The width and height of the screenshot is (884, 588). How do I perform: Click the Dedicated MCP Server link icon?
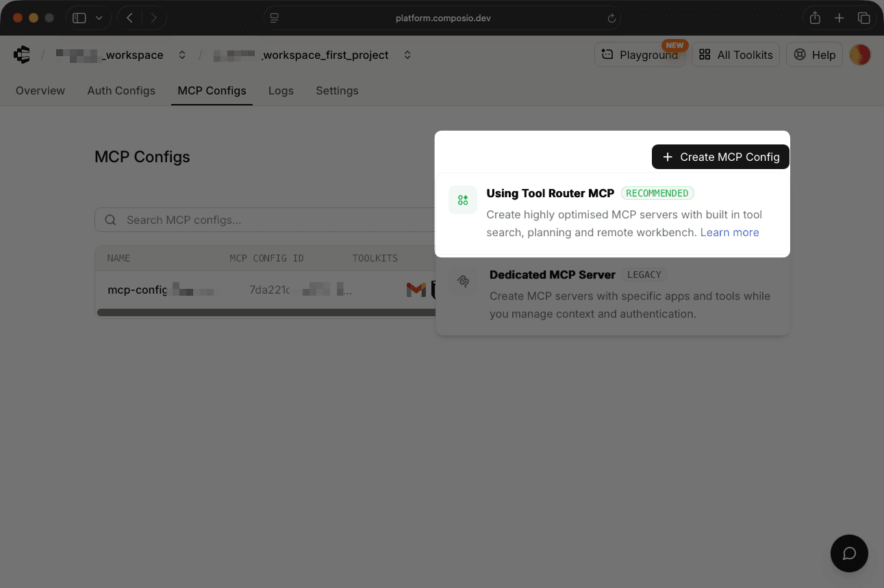[x=462, y=281]
